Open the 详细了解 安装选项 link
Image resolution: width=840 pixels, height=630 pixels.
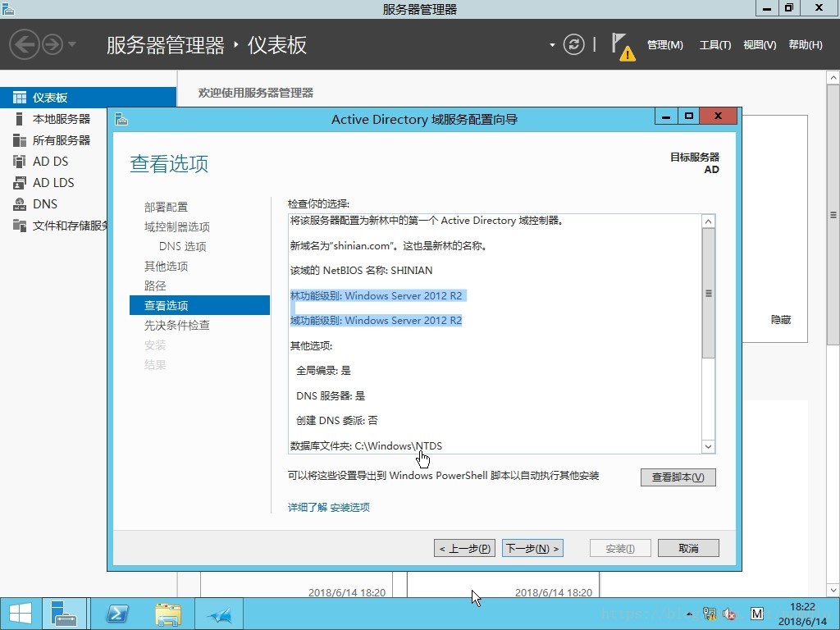click(x=328, y=507)
